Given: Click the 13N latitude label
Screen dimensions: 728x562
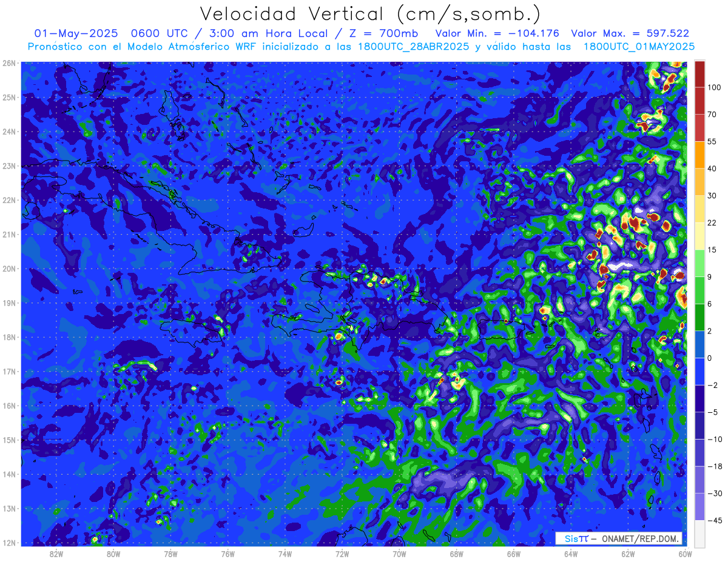Looking at the screenshot, I should [8, 509].
